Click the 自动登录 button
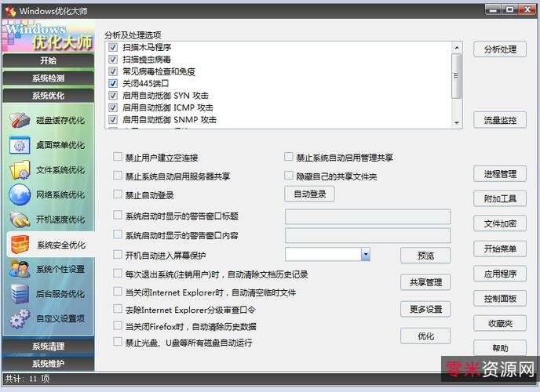Screen dimensions: 540x392 coord(309,194)
